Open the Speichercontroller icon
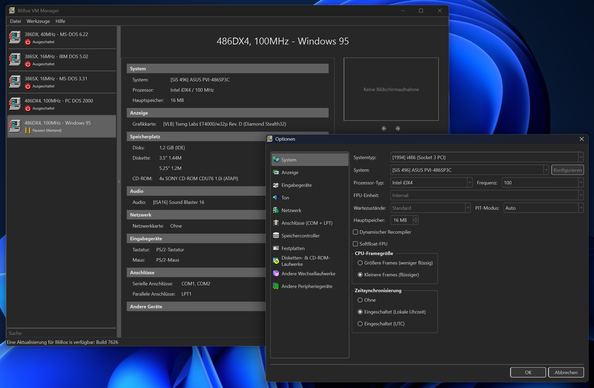Screen dimensions: 594x388 point(276,235)
